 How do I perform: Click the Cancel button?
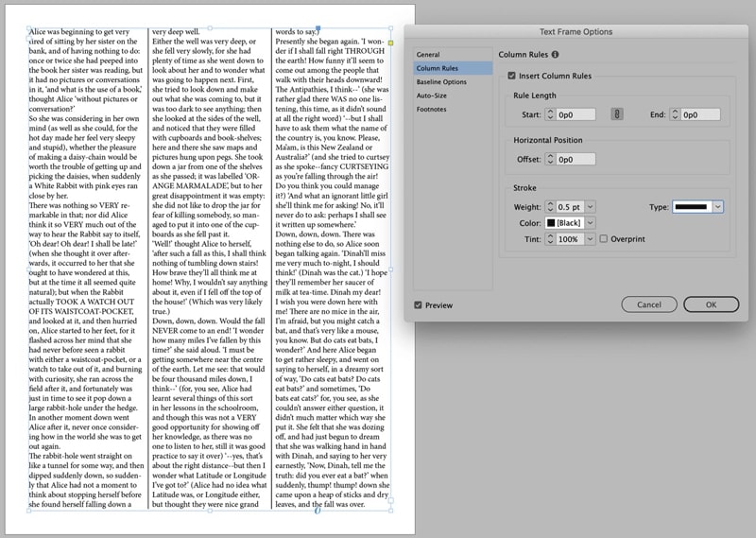[649, 304]
